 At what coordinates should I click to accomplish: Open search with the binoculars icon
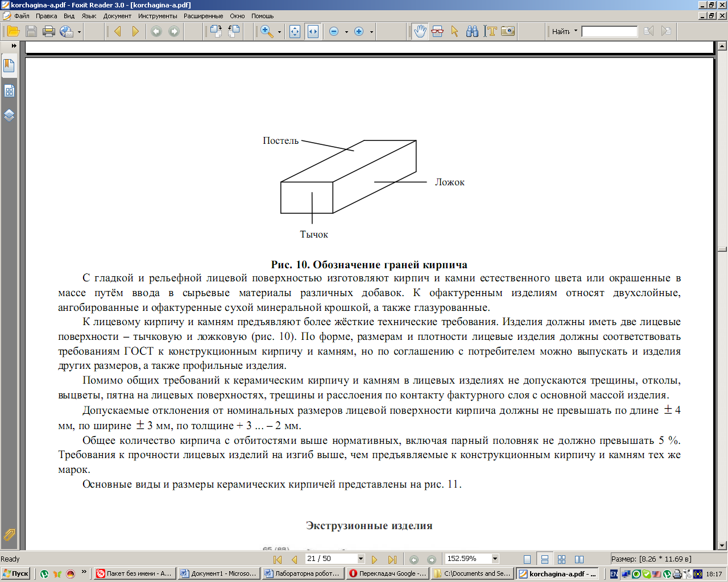click(x=472, y=31)
